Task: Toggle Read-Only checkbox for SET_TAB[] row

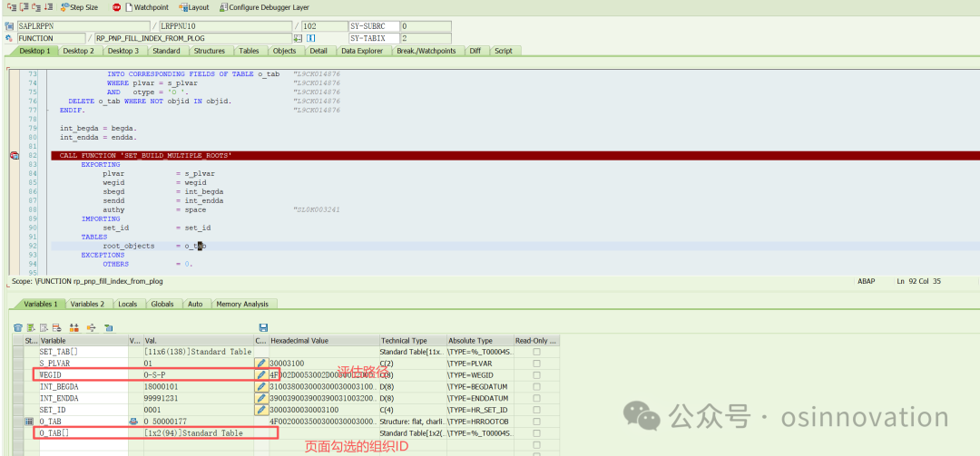Action: click(536, 352)
